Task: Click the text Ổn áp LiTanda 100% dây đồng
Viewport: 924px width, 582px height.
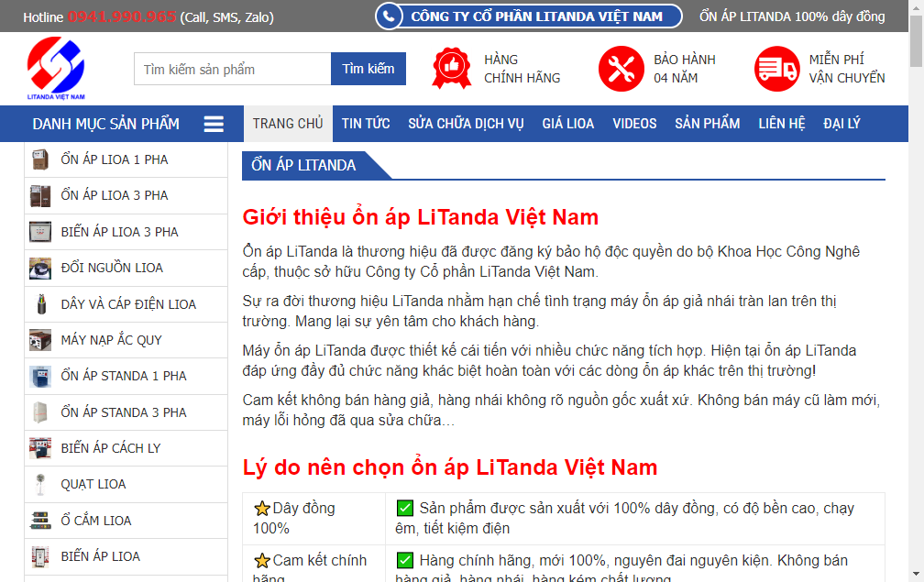Action: (x=792, y=16)
